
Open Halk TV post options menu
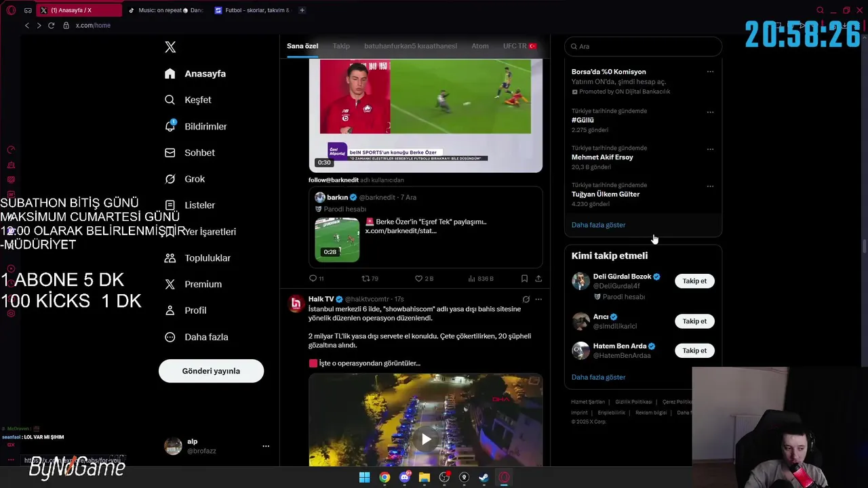tap(538, 299)
